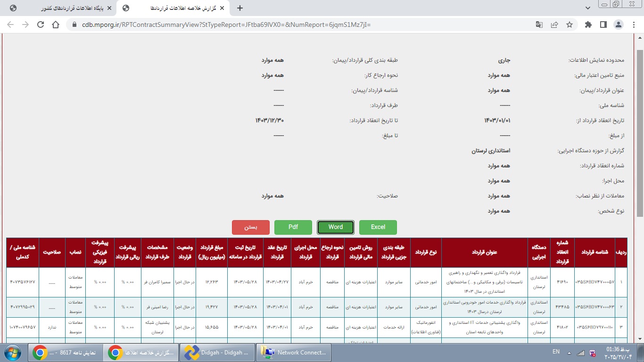
Task: Click the نوع قرارداد column header
Action: coord(426,252)
